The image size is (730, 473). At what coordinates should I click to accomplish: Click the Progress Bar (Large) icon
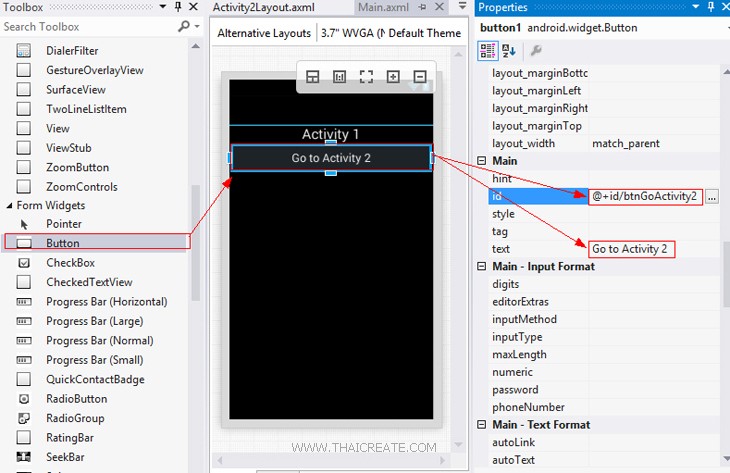[x=24, y=321]
